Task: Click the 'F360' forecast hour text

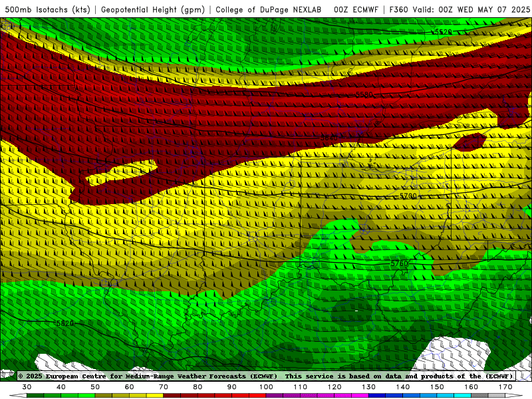Action: (398, 9)
